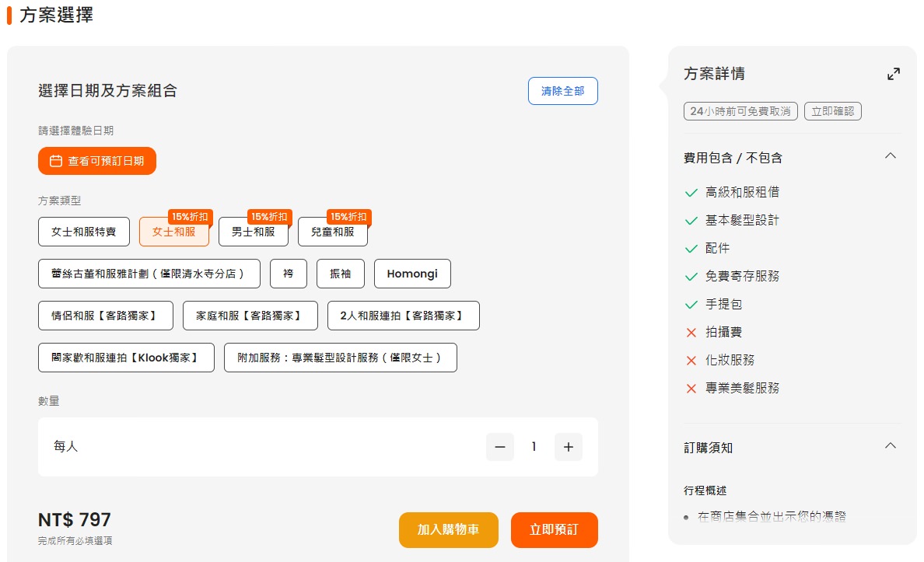Pick the 蕾絲古董和服雅計劃 option

click(x=149, y=274)
